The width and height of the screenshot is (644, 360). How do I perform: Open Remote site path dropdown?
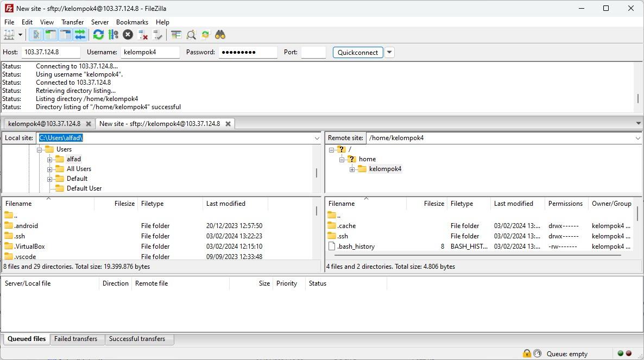pos(638,138)
